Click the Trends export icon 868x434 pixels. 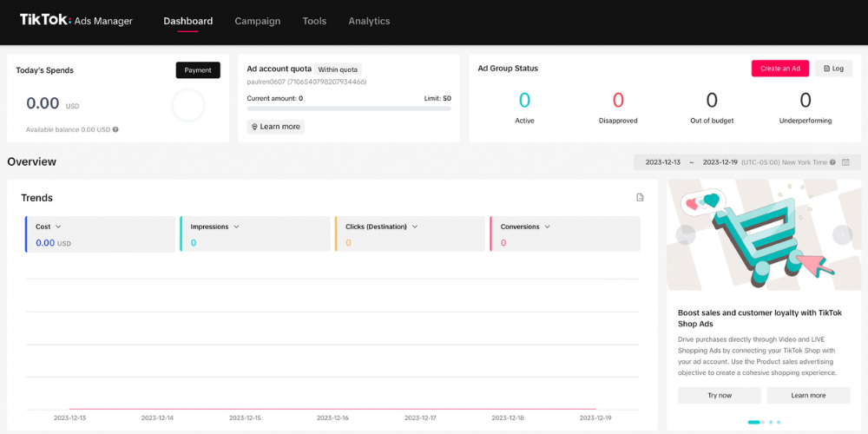tap(640, 198)
